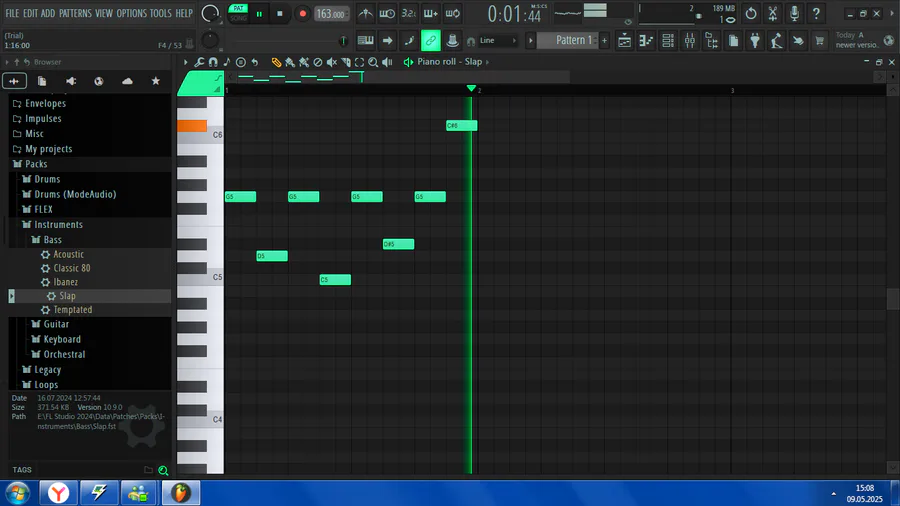Open the VIEW menu

click(x=104, y=13)
